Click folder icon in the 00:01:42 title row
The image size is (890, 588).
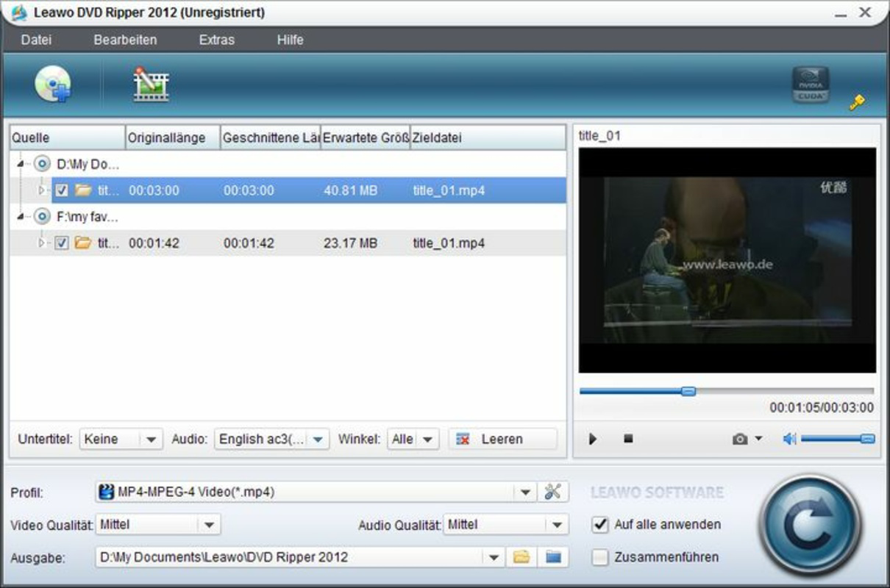pyautogui.click(x=83, y=243)
